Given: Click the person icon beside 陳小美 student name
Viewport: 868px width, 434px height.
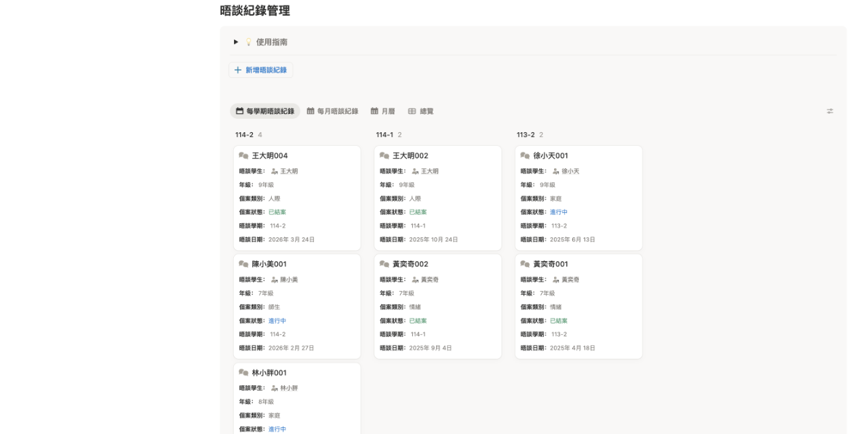Looking at the screenshot, I should [273, 279].
